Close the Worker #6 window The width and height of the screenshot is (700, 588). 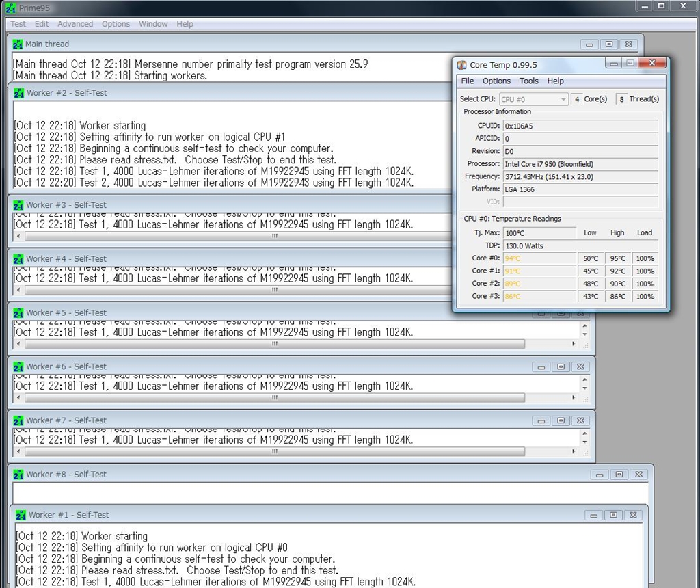click(580, 367)
